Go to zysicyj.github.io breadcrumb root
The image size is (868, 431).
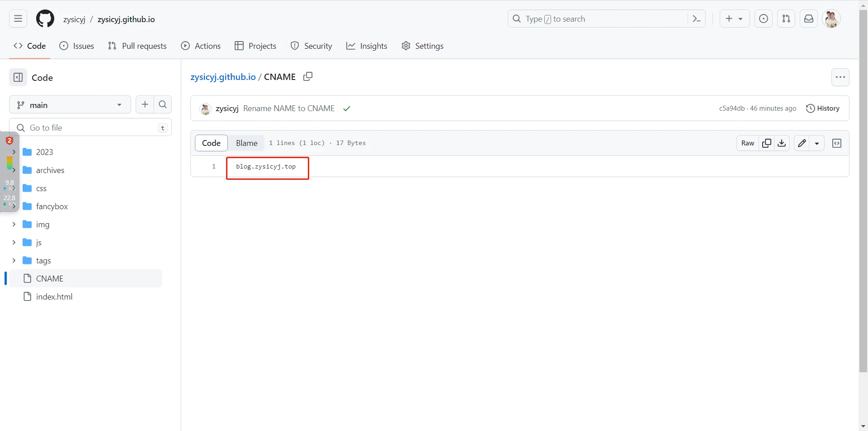tap(223, 77)
